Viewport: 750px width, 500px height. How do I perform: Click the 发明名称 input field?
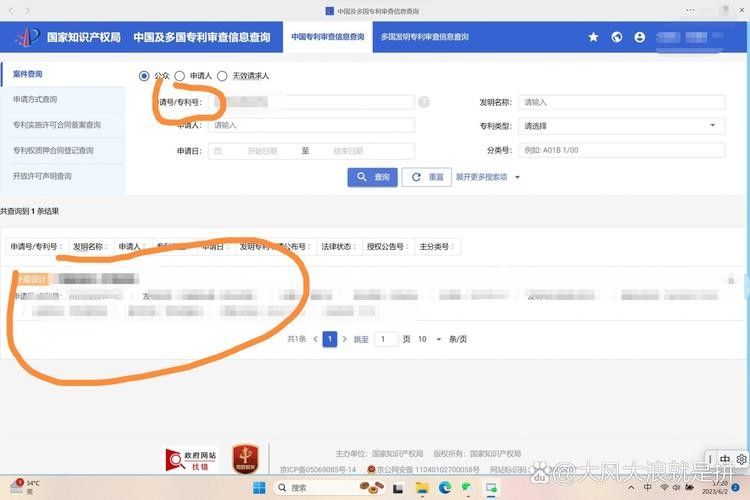pyautogui.click(x=621, y=102)
